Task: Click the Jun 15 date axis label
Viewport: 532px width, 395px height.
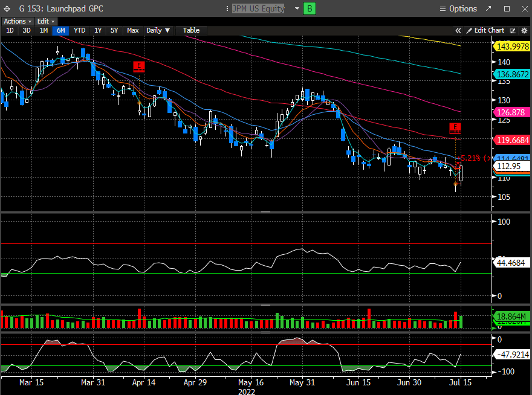Action: (x=358, y=382)
